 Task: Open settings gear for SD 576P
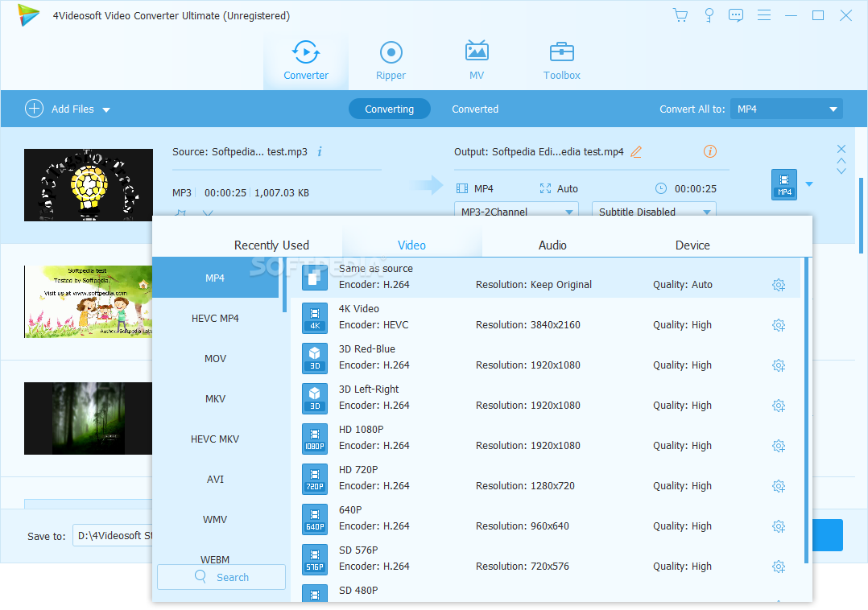(x=779, y=567)
